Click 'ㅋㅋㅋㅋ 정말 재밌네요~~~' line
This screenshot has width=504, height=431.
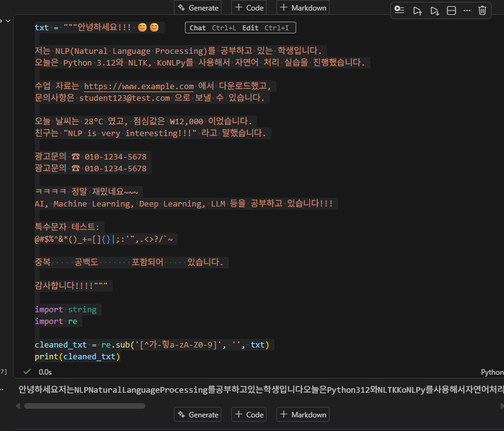click(87, 192)
